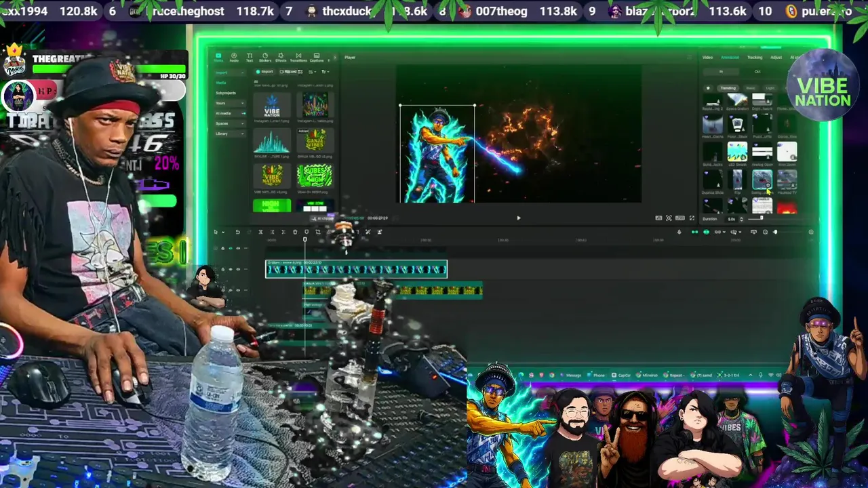Open CapCut from the Windows taskbar

(x=620, y=375)
